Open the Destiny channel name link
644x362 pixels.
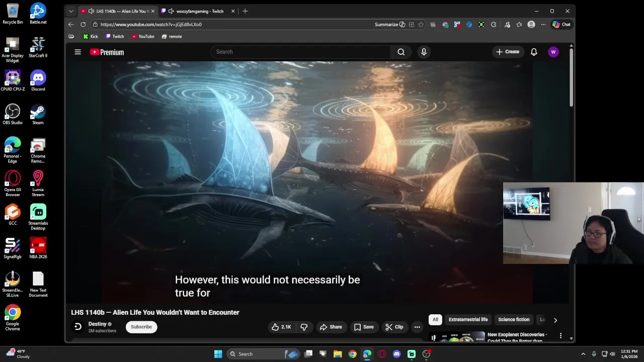click(x=97, y=324)
